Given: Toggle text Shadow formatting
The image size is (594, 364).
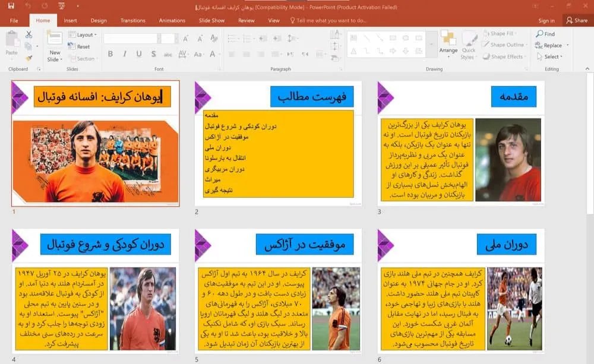Looking at the screenshot, I should 153,54.
